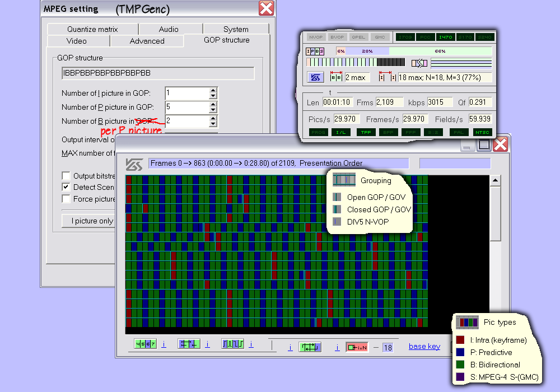Click the I709 colorimetry indicator
This screenshot has height=392, width=560.
point(405,37)
